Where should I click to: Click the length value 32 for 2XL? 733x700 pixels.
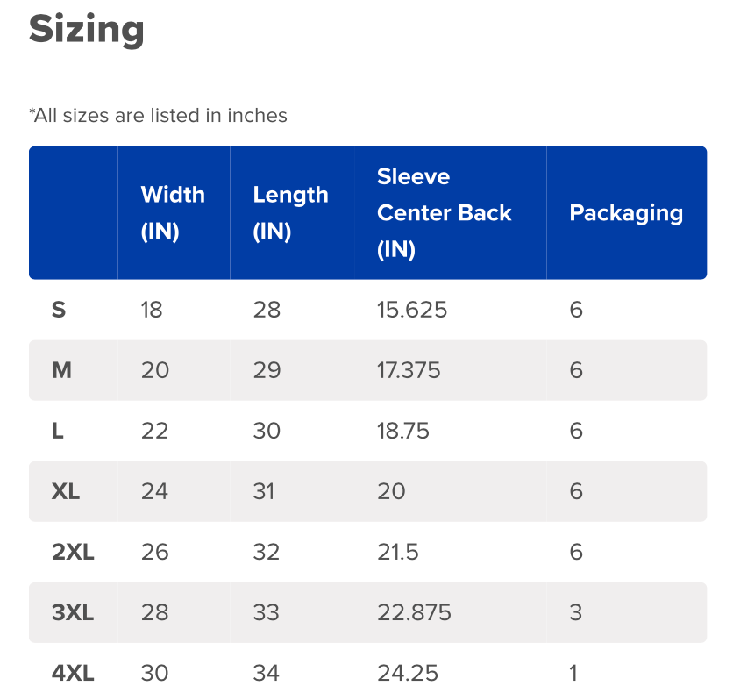(267, 552)
